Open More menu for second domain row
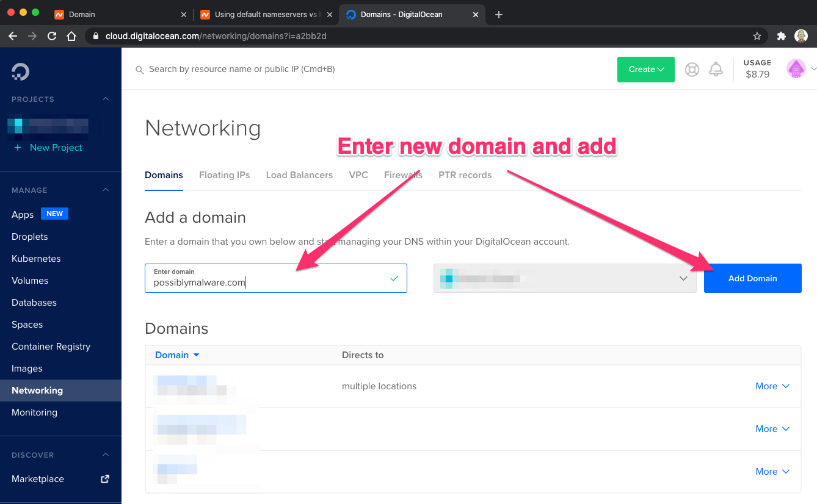817x504 pixels. click(x=772, y=429)
